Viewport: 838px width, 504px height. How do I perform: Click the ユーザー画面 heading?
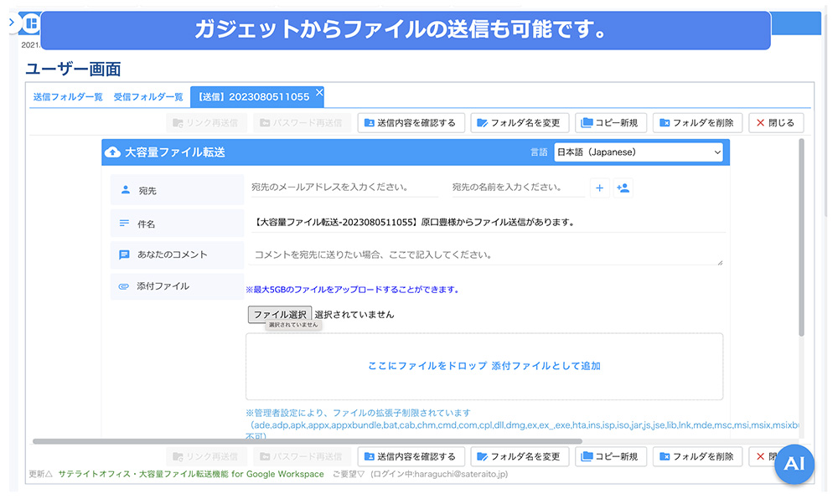click(73, 69)
